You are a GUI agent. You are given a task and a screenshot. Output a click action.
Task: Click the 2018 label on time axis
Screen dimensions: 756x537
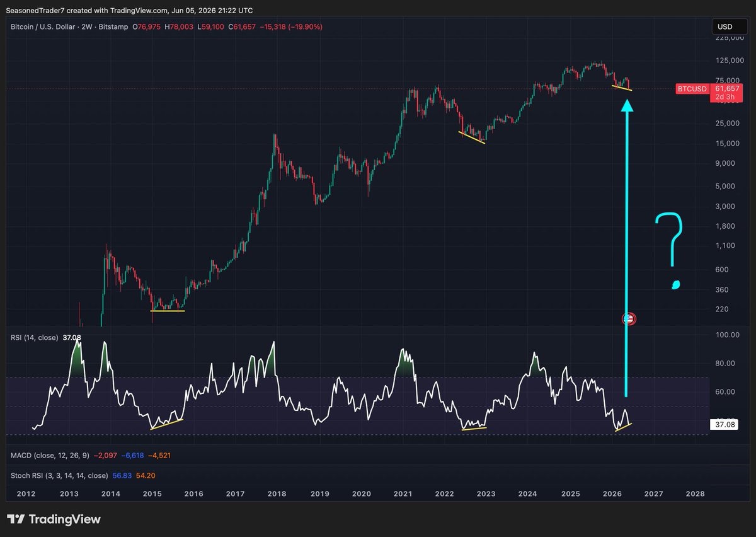click(277, 494)
